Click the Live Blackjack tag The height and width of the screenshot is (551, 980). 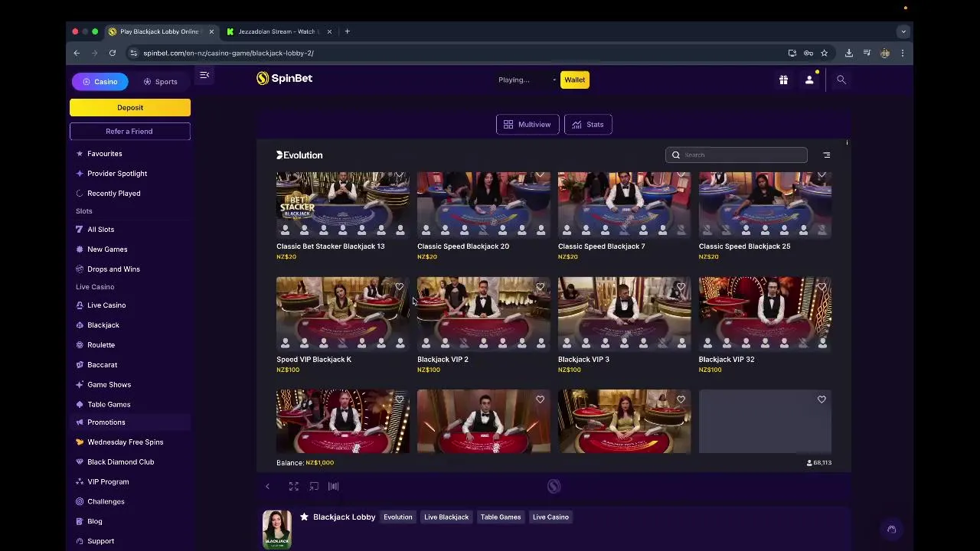click(x=446, y=517)
